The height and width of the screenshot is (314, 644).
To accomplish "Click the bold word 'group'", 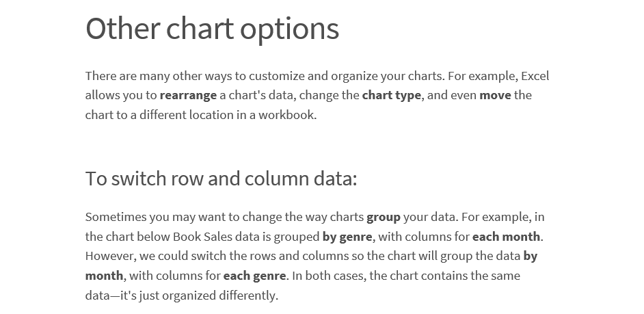I will coord(384,217).
